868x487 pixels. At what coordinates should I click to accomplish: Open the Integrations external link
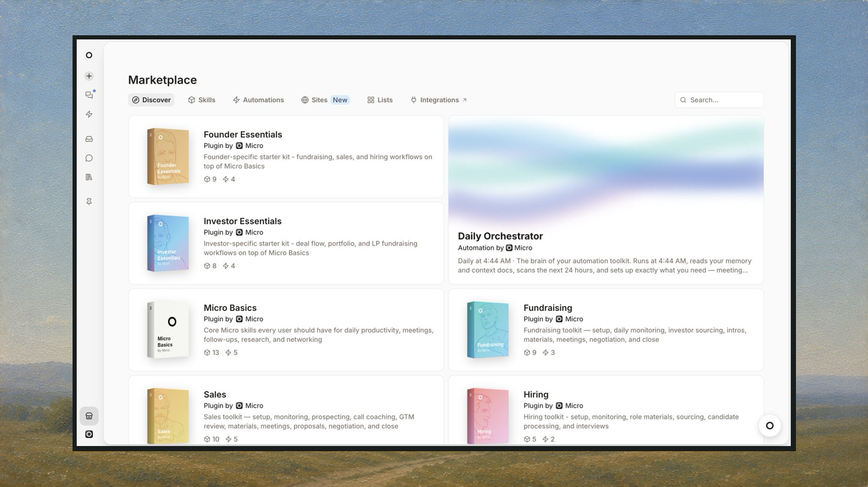[x=438, y=100]
